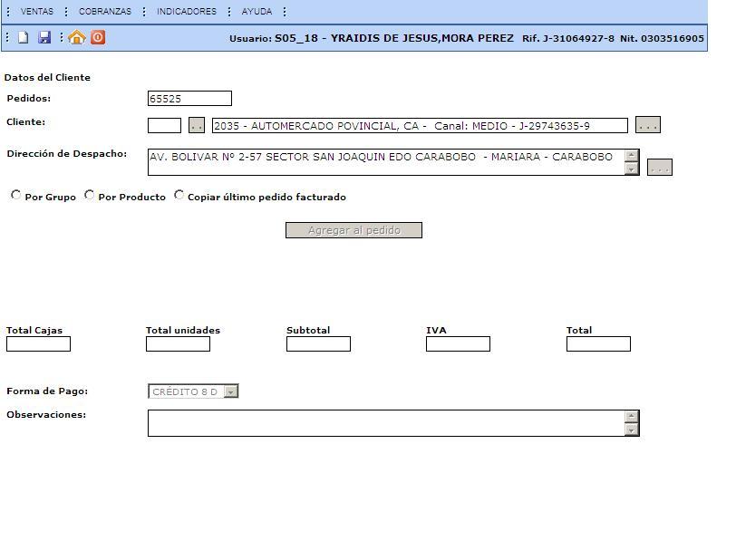
Task: Select the Por Producto radio option
Action: click(x=89, y=195)
